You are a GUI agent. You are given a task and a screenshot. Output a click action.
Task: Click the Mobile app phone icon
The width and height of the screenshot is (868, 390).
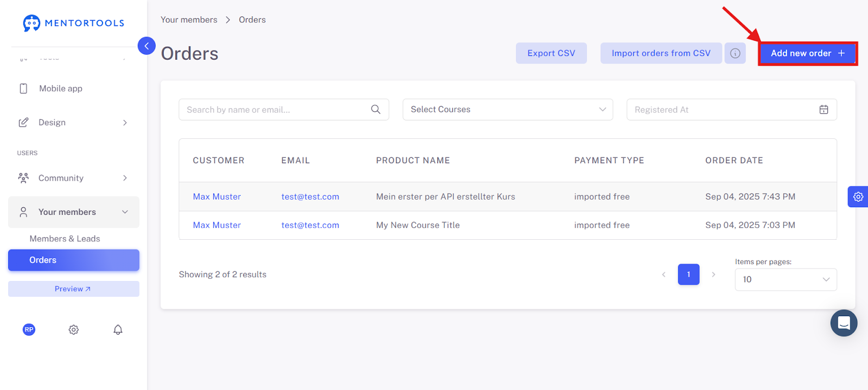23,88
